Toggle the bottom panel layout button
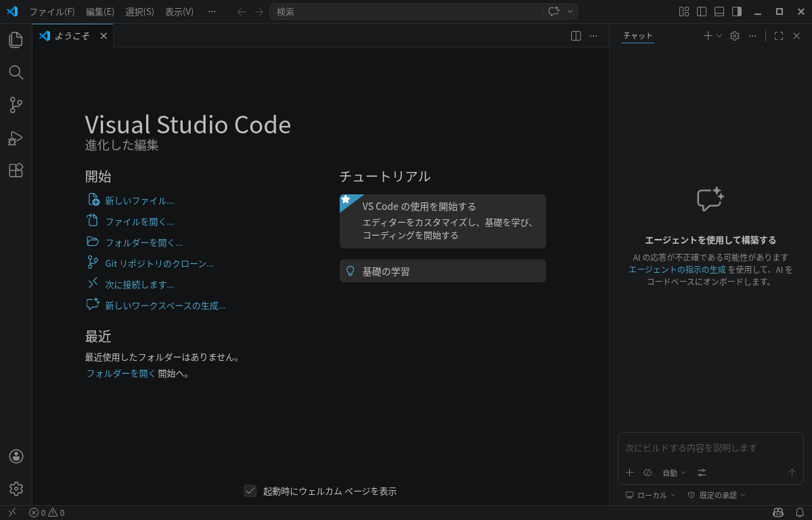The image size is (812, 520). pos(719,12)
